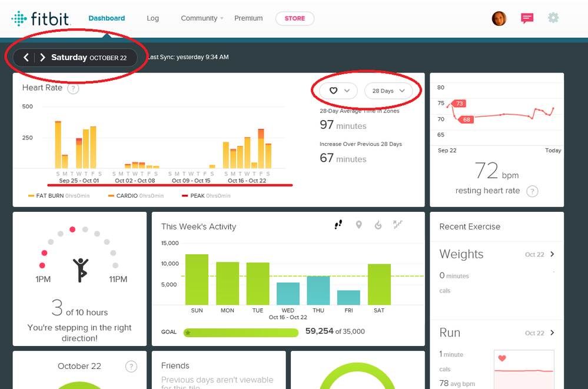Screen dimensions: 588x389
Task: Click the FAT BURN legend swatch
Action: (x=31, y=196)
